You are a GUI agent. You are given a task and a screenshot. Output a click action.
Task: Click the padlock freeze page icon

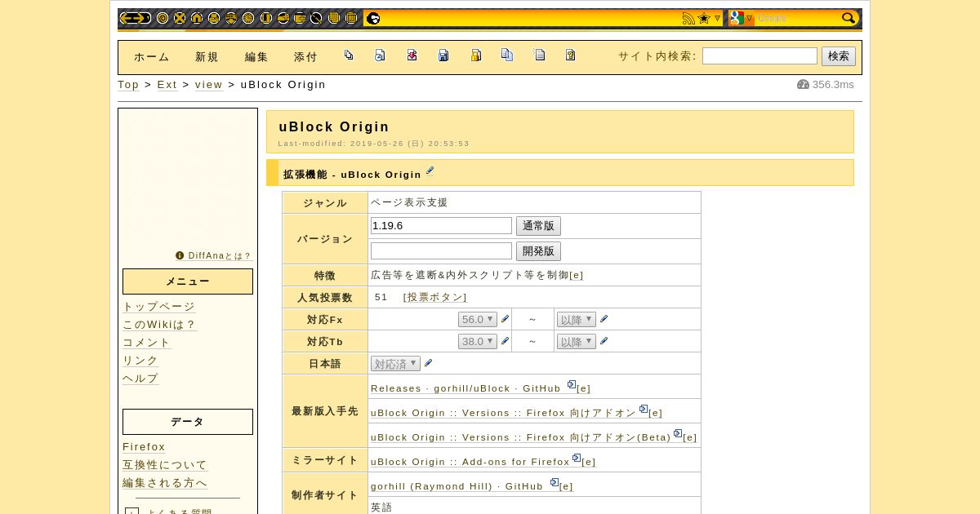(475, 55)
